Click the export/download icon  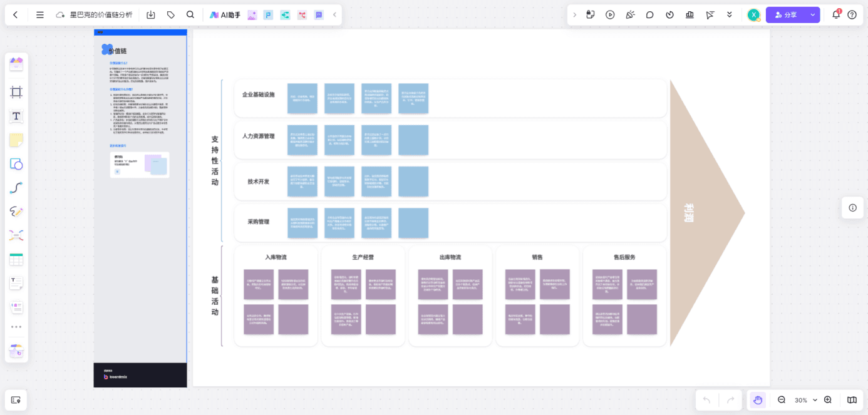(x=151, y=15)
